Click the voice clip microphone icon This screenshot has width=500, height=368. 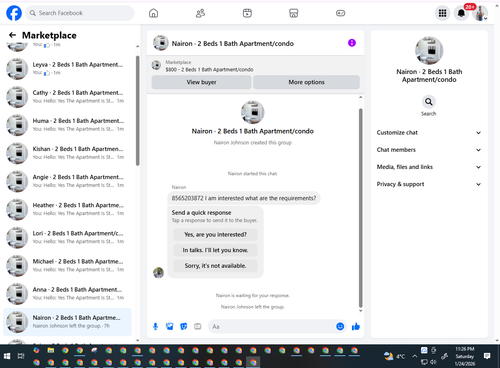tap(155, 326)
